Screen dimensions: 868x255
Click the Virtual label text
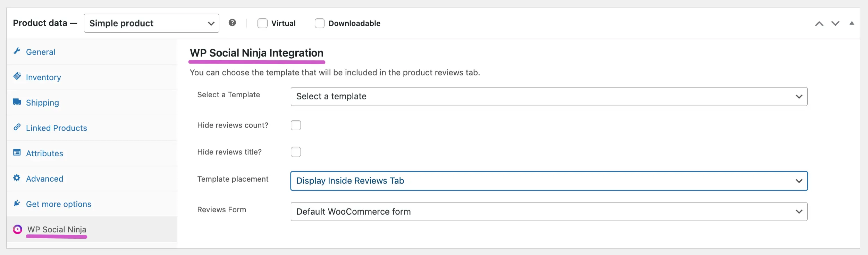(x=284, y=23)
